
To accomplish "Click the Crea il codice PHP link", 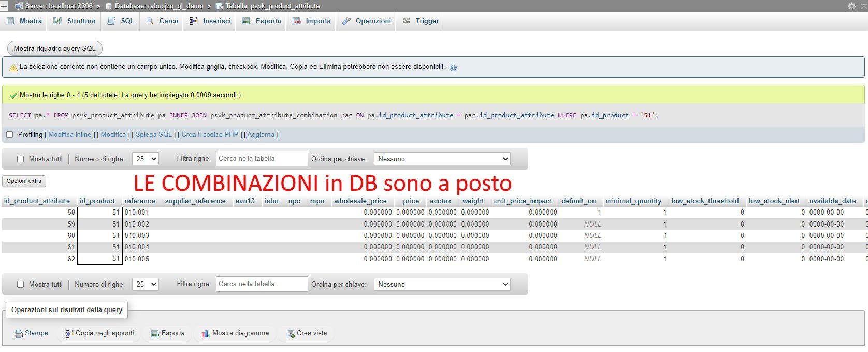I will [x=210, y=135].
